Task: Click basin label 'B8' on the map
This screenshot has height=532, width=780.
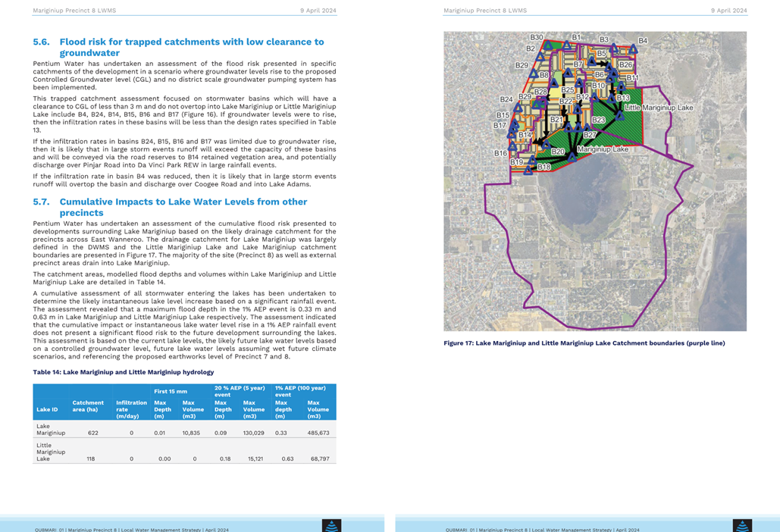Action: tap(544, 75)
